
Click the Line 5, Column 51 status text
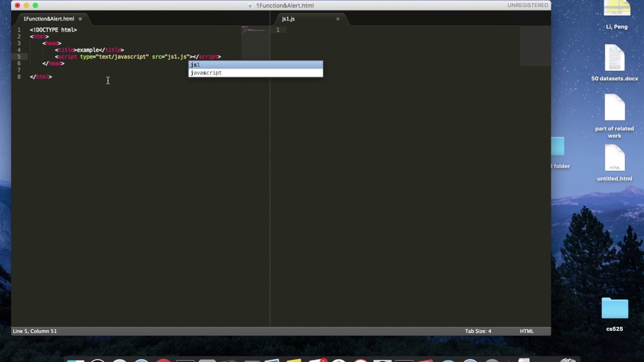click(35, 331)
